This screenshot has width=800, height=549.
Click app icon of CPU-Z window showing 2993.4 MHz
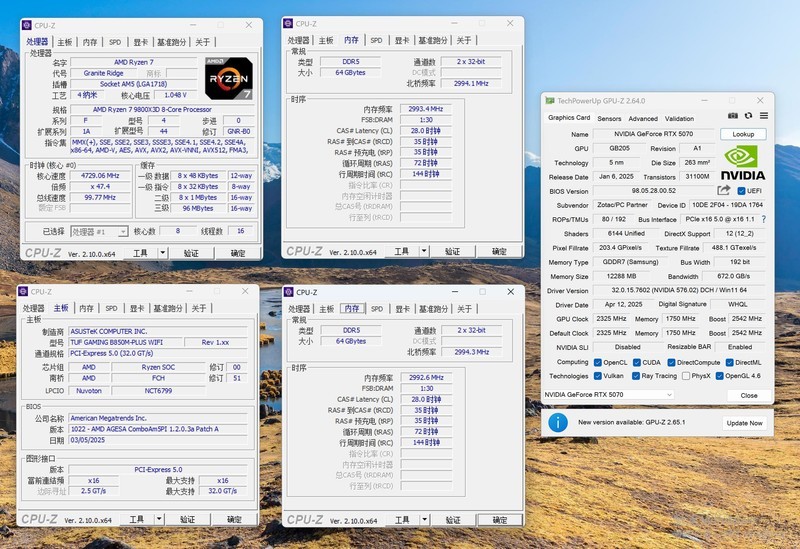[x=288, y=23]
